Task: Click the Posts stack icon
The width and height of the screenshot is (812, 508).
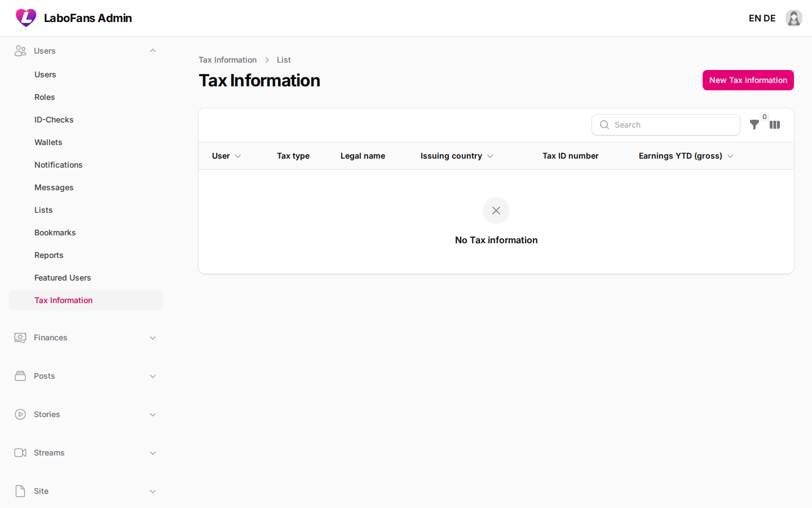Action: click(x=20, y=376)
